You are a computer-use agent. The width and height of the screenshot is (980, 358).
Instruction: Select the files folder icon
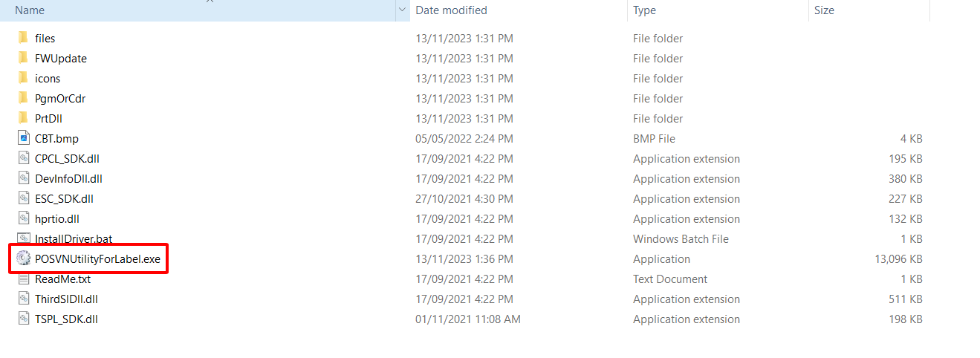click(22, 38)
